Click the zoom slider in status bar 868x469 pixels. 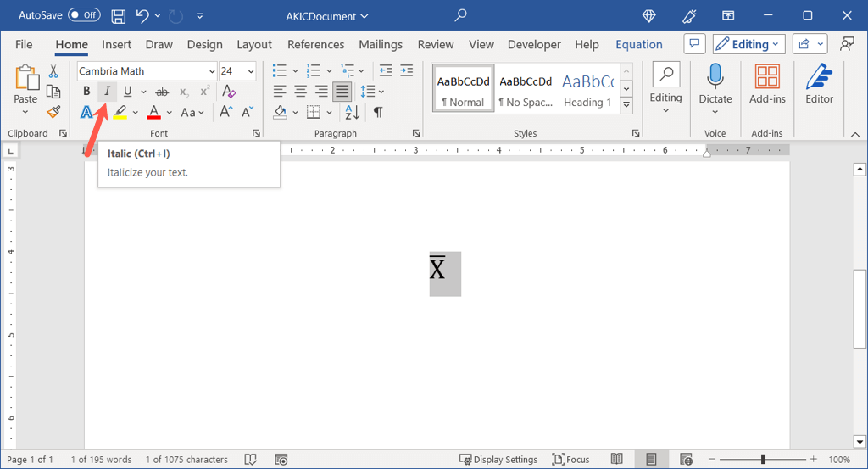click(763, 460)
